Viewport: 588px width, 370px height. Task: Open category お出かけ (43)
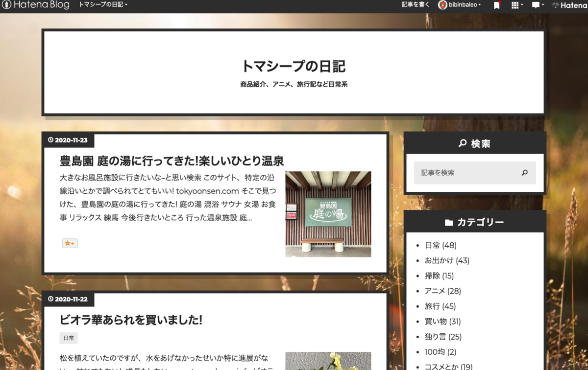pyautogui.click(x=447, y=260)
